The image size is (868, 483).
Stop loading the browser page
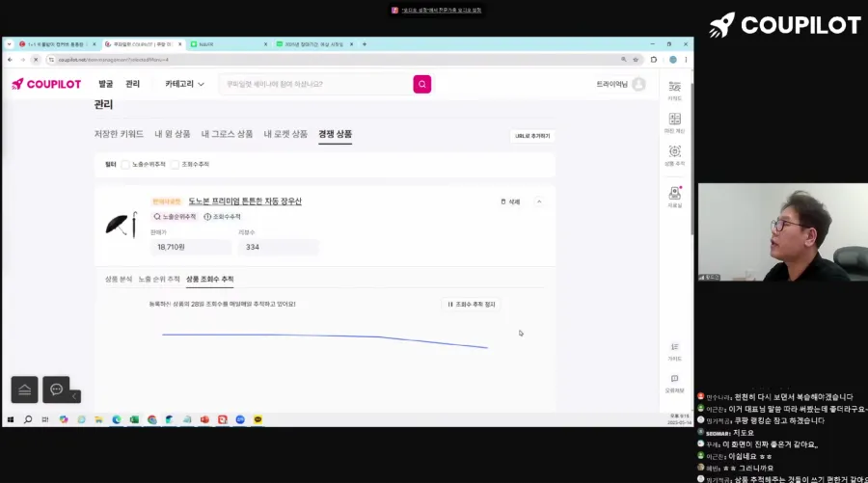tap(36, 59)
